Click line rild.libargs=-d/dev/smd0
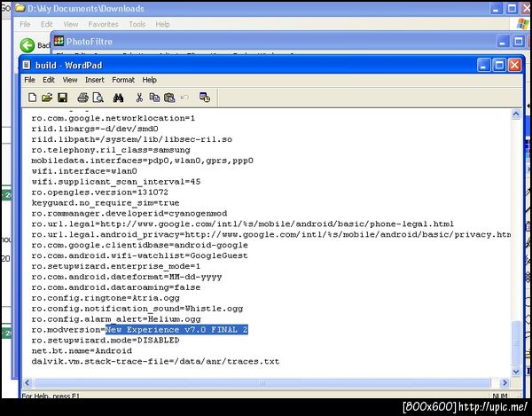The height and width of the screenshot is (416, 532). click(x=95, y=129)
